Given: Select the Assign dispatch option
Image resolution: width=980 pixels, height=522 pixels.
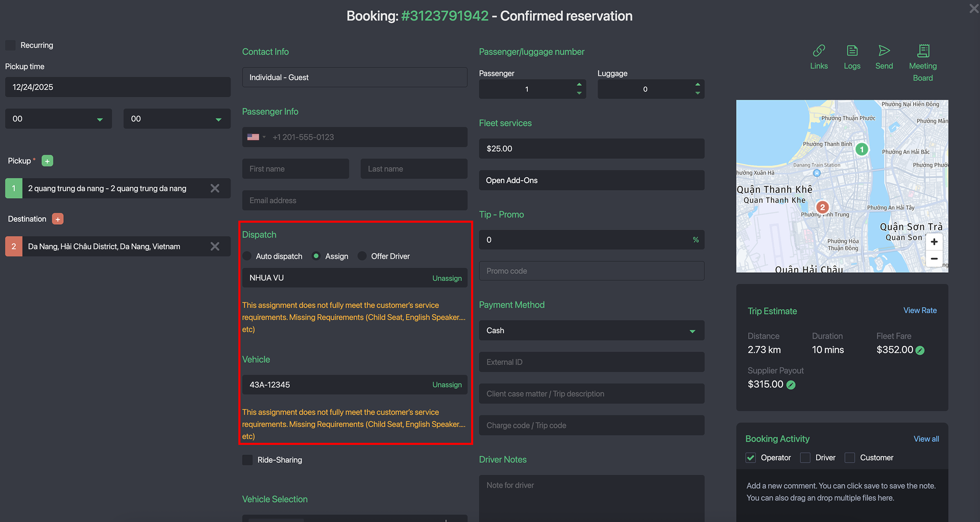Looking at the screenshot, I should click(x=316, y=256).
